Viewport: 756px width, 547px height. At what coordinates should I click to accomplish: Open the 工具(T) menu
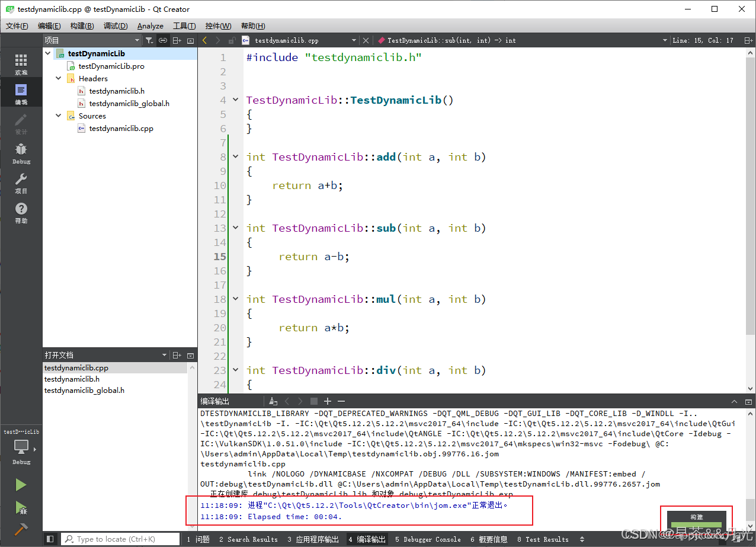pos(184,26)
